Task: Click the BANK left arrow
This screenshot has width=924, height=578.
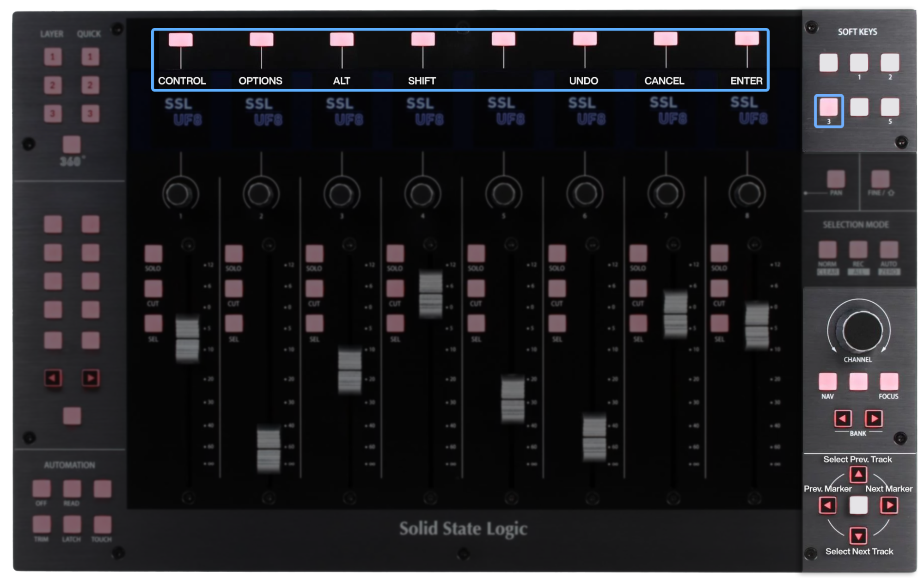Action: click(x=843, y=418)
